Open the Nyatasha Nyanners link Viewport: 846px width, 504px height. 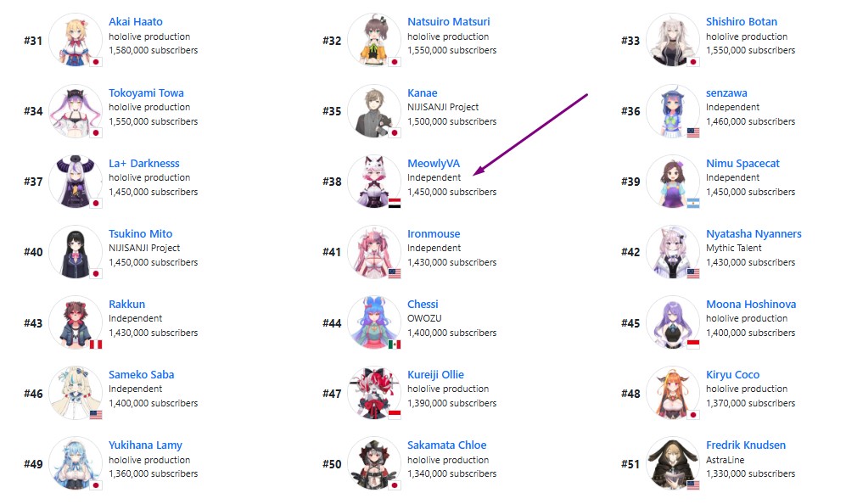click(754, 233)
